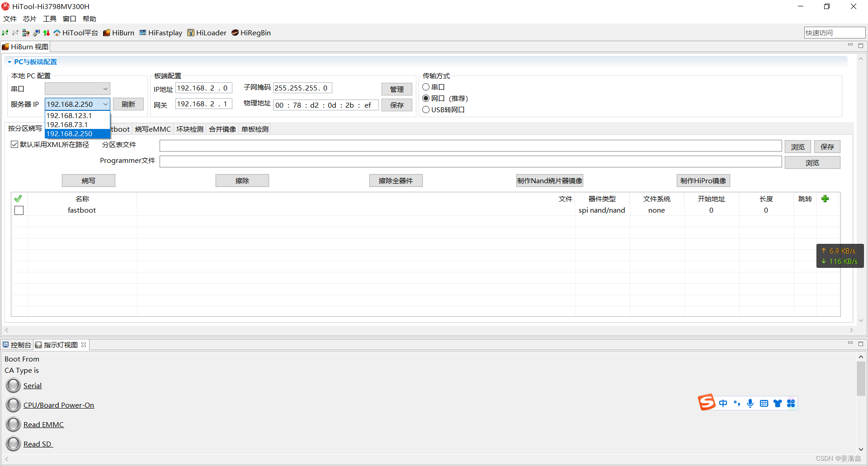Open the Sogou soft keyboard icon
This screenshot has height=466, width=868.
click(764, 403)
